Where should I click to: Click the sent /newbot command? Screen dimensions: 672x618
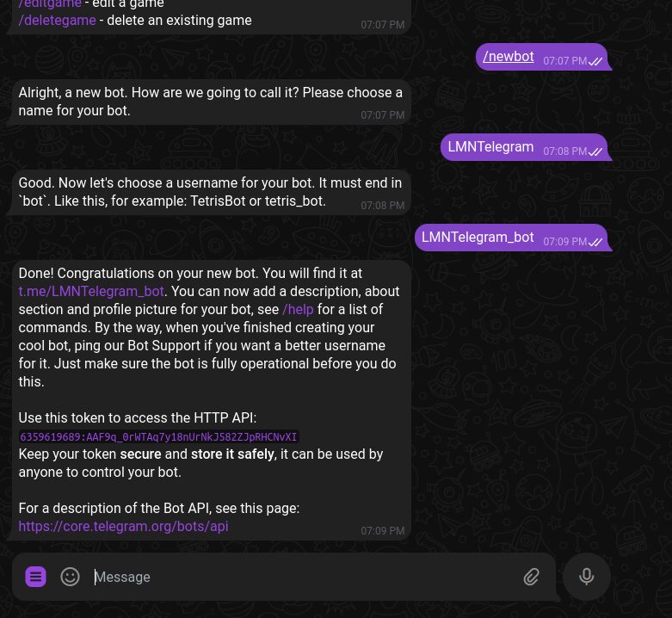point(509,57)
